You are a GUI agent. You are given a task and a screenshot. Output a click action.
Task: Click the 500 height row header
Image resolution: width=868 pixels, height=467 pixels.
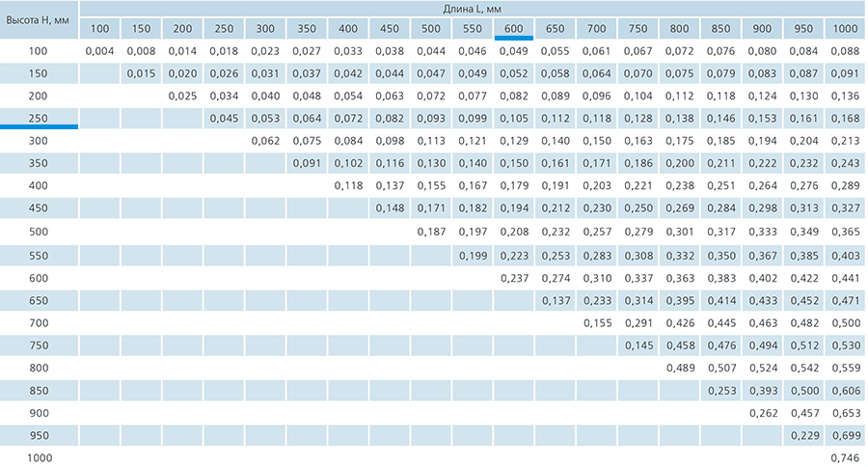[39, 233]
